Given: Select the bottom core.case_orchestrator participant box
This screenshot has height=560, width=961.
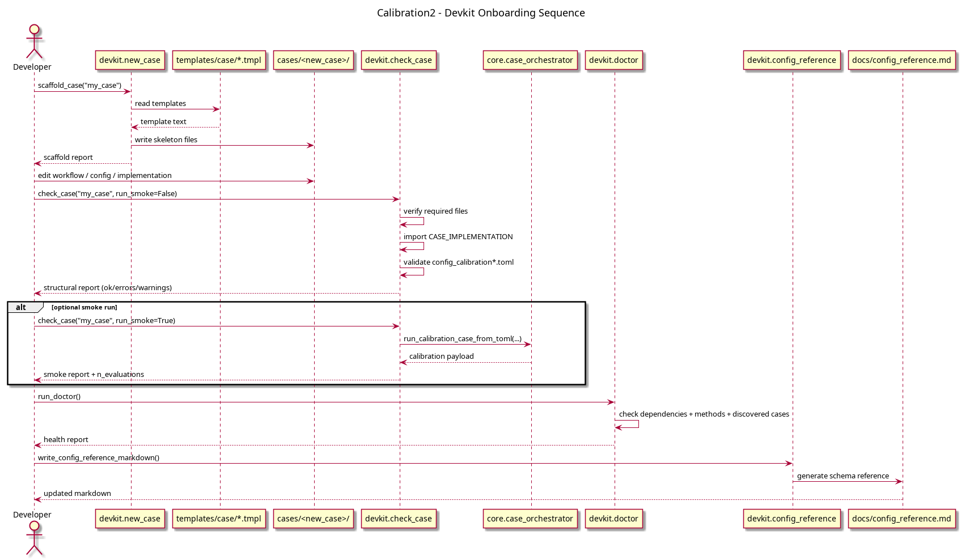Looking at the screenshot, I should point(530,519).
